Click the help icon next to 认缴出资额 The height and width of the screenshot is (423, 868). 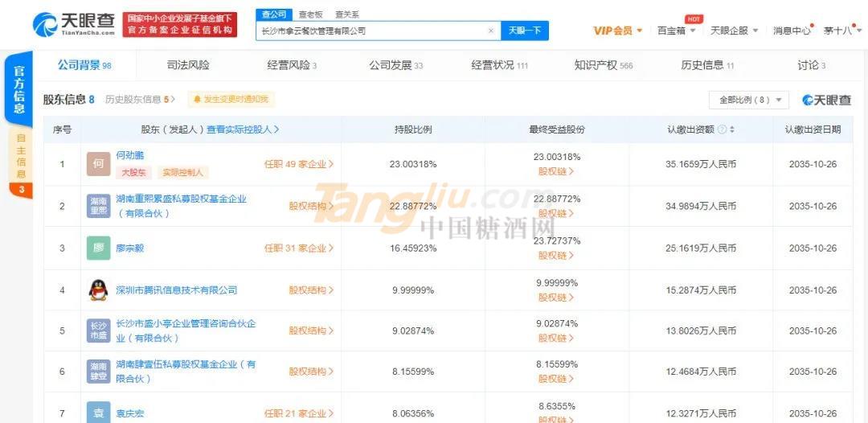722,129
